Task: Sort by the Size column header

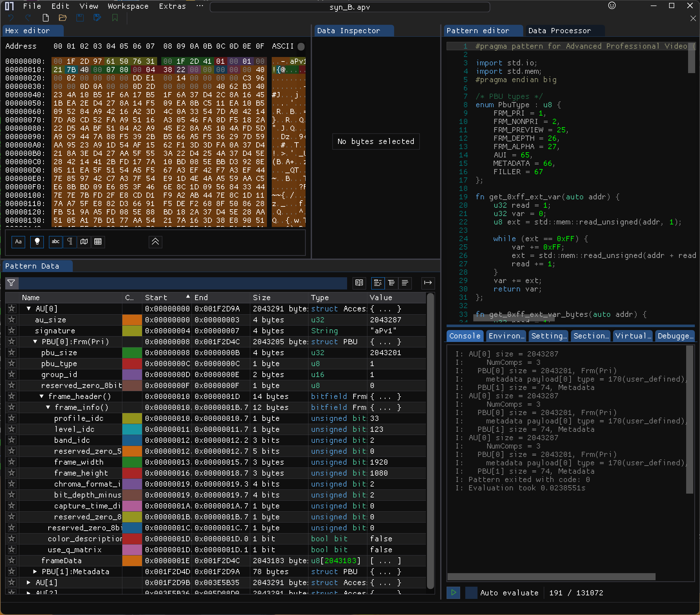Action: coord(279,298)
